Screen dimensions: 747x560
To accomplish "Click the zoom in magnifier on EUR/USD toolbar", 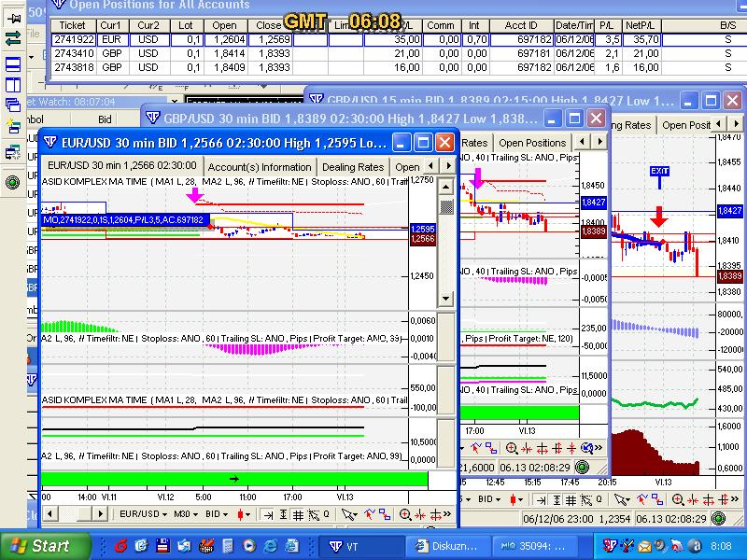I will coord(405,514).
